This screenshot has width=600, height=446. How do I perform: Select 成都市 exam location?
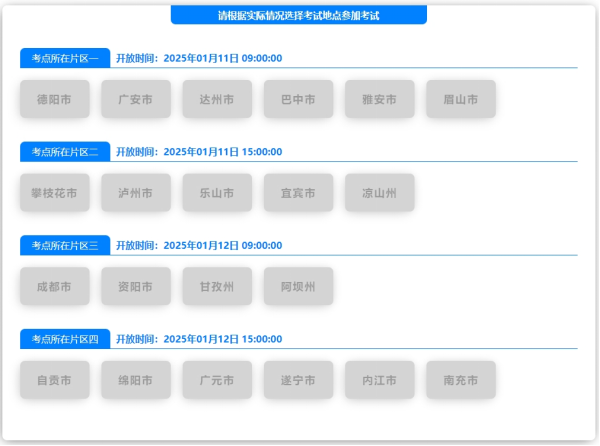55,286
